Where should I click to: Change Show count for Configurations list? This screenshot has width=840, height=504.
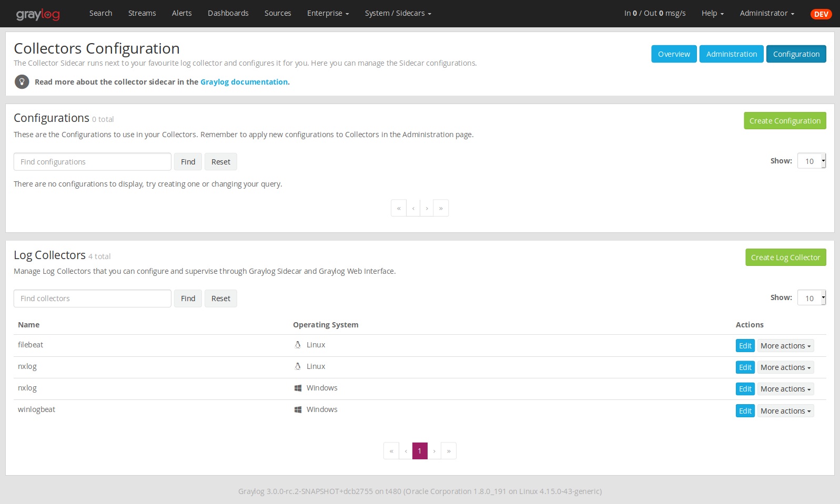(812, 161)
